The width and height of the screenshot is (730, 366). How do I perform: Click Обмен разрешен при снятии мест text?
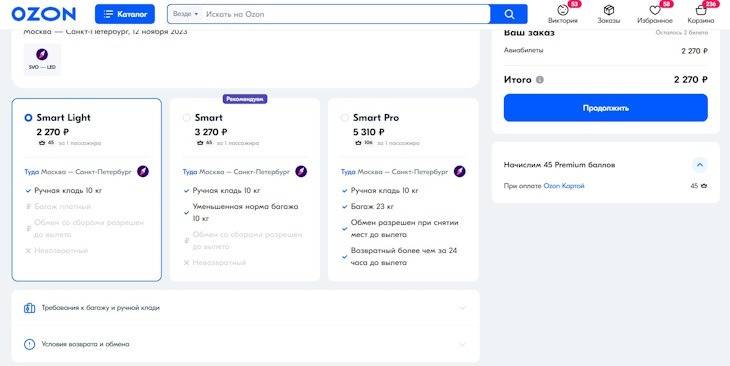coord(405,229)
